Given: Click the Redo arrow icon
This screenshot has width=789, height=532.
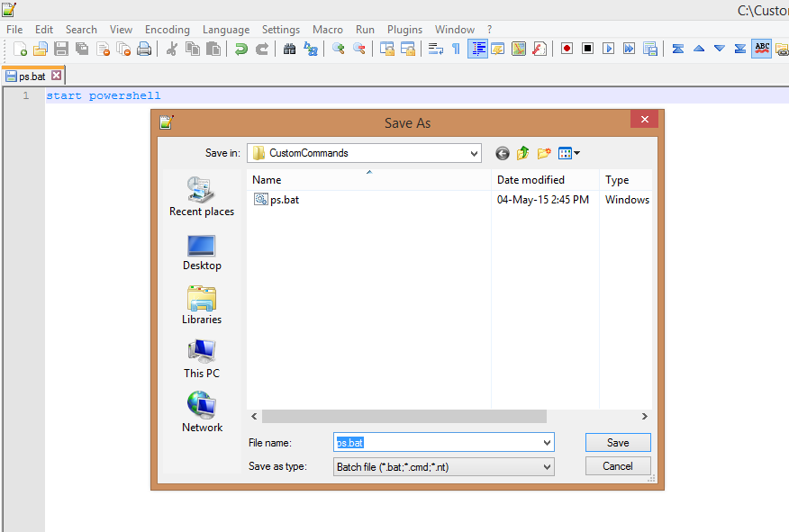Looking at the screenshot, I should click(262, 49).
